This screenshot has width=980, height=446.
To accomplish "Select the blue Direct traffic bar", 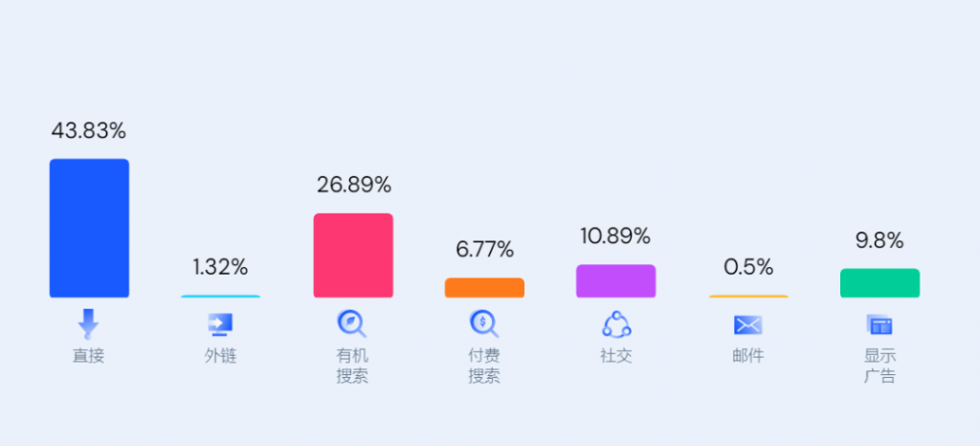I will point(89,228).
